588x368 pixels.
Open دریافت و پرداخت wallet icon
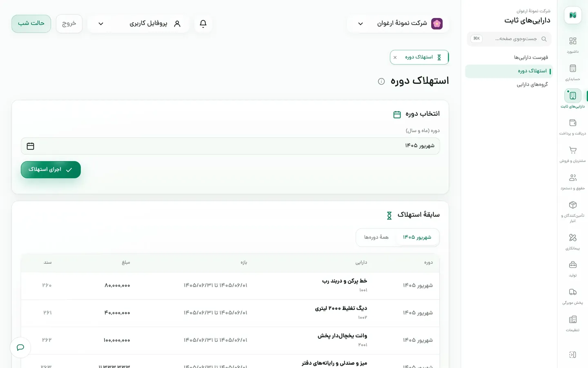pos(572,123)
